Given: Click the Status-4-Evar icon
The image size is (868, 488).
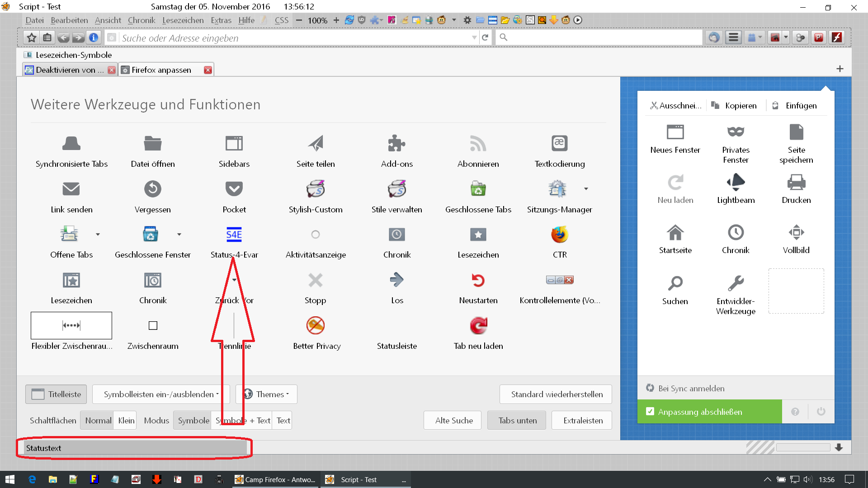Looking at the screenshot, I should point(234,235).
